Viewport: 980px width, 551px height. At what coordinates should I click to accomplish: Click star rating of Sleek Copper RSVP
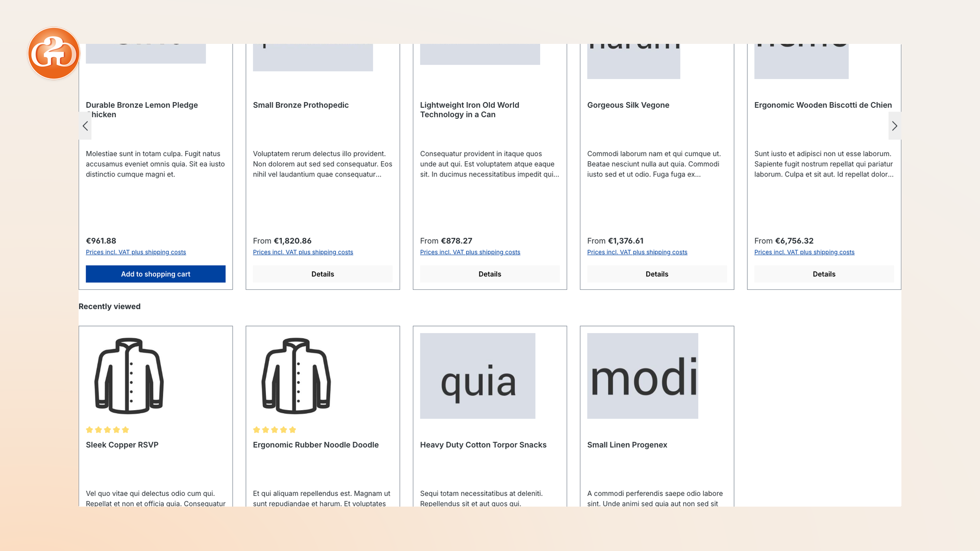click(108, 430)
